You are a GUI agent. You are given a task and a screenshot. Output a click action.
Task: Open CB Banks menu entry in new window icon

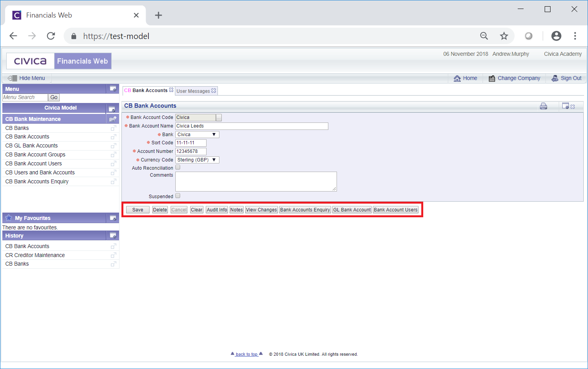tap(113, 128)
